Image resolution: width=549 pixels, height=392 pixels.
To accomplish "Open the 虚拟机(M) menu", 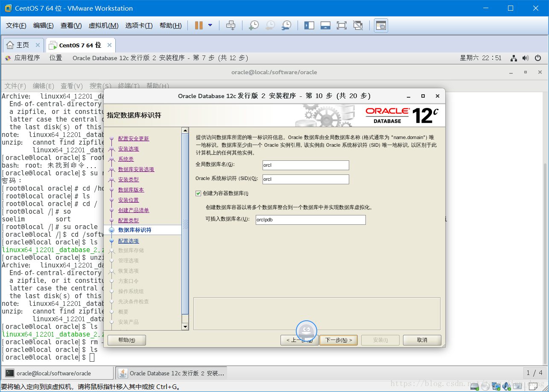I will point(103,26).
